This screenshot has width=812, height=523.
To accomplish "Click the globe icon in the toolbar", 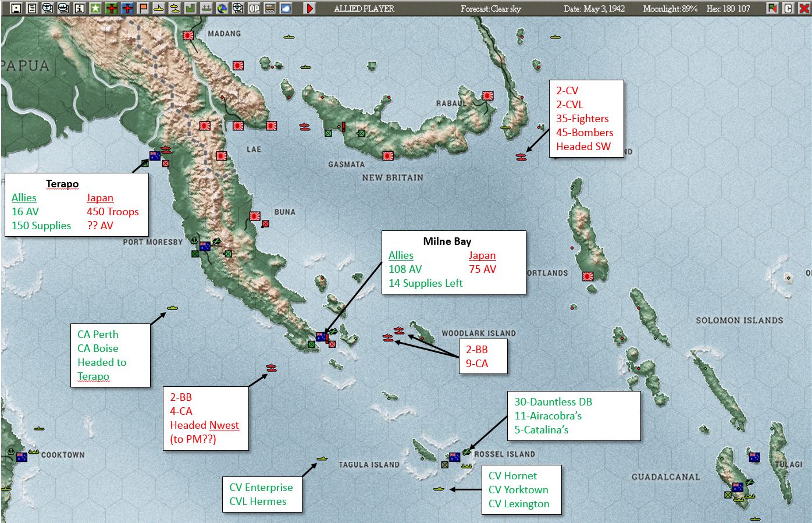I will (222, 8).
